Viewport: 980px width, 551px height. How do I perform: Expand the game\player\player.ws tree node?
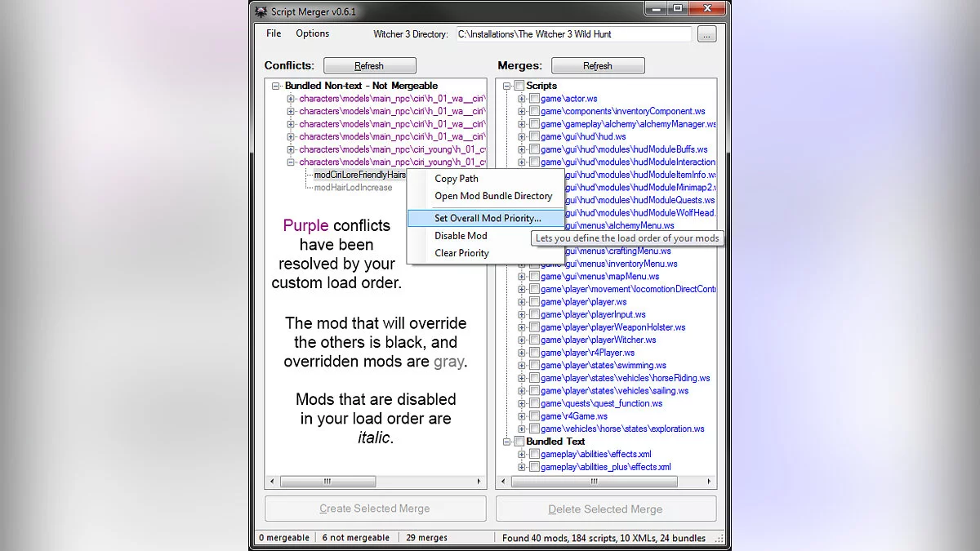click(522, 302)
